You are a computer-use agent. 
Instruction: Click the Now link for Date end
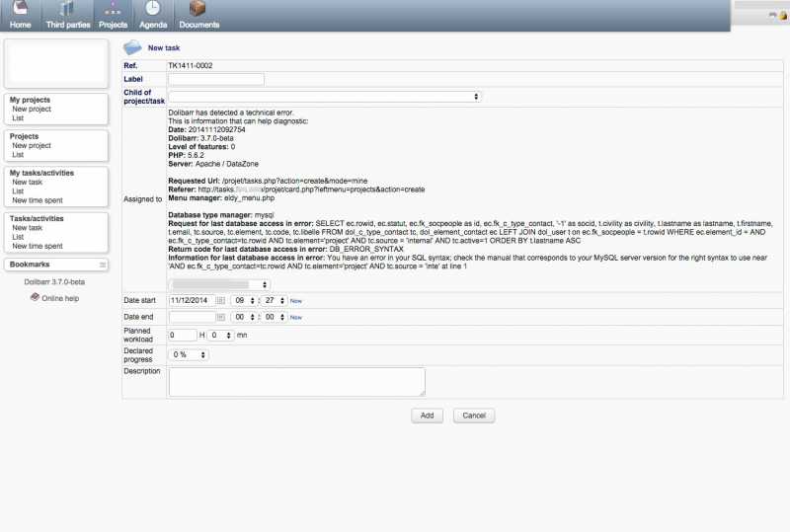[295, 318]
